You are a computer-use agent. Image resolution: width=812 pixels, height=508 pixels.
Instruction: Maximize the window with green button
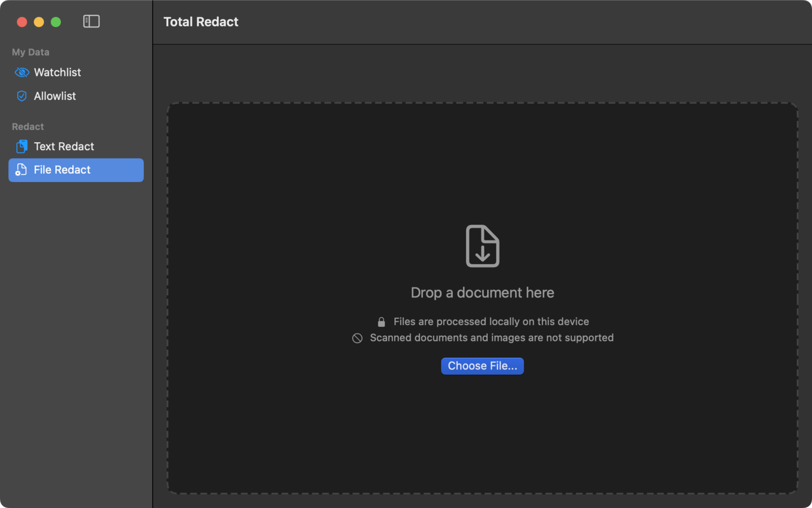[x=56, y=22]
